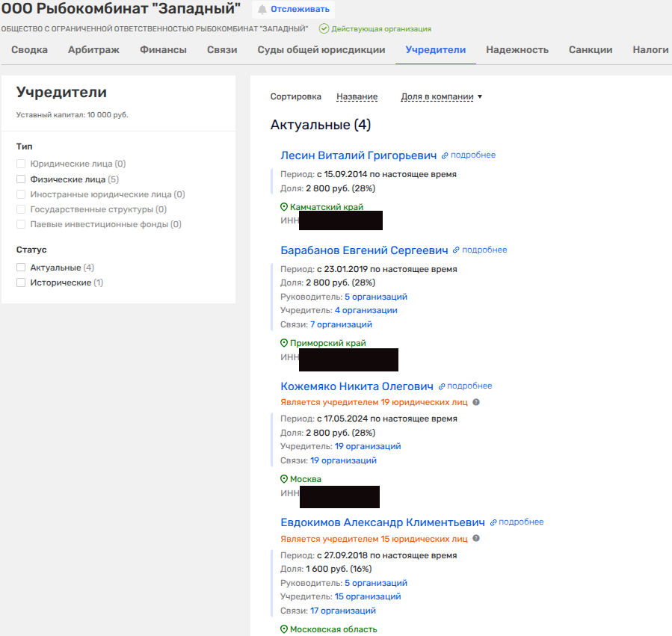Open the Финансы tab
This screenshot has height=636, width=672.
tap(163, 50)
